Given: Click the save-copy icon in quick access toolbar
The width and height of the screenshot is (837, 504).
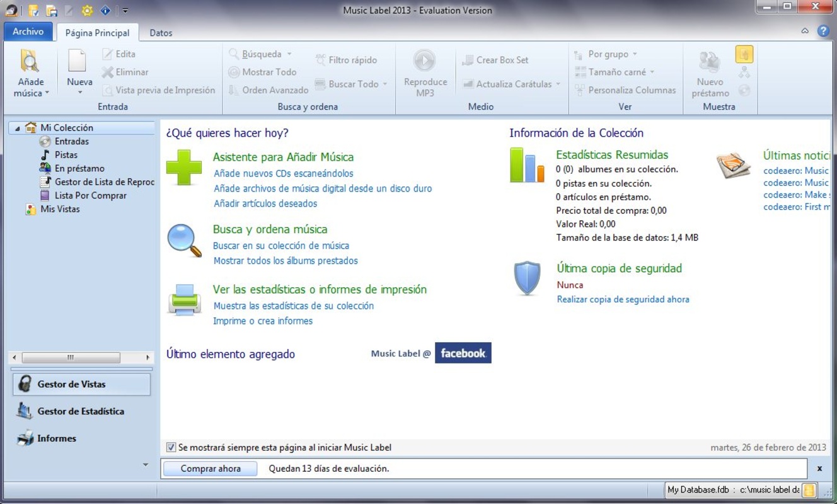Looking at the screenshot, I should (52, 11).
